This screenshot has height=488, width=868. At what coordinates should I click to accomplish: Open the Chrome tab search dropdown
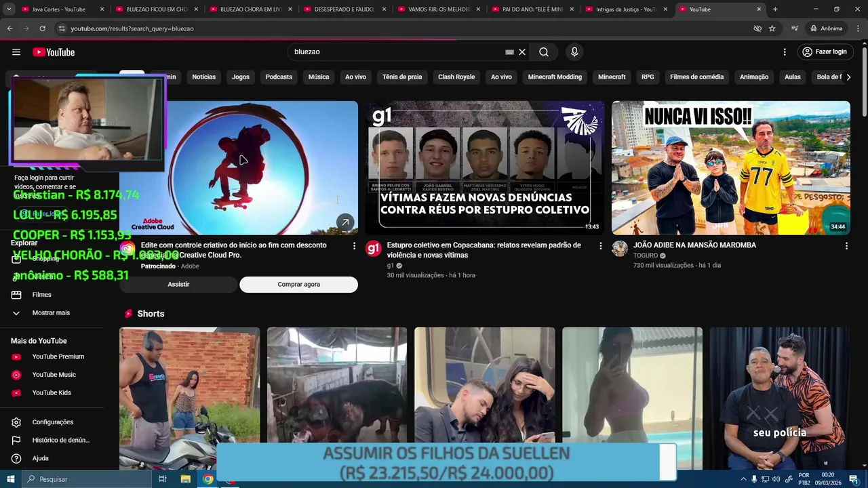(x=9, y=9)
